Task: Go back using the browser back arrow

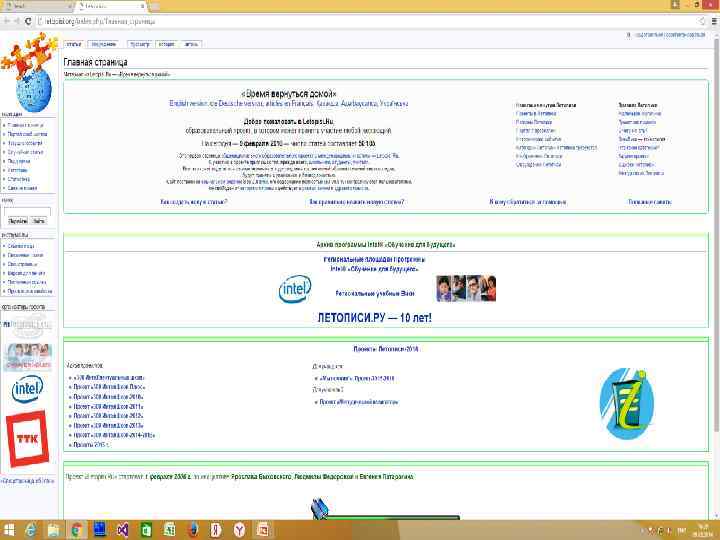Action: click(6, 21)
